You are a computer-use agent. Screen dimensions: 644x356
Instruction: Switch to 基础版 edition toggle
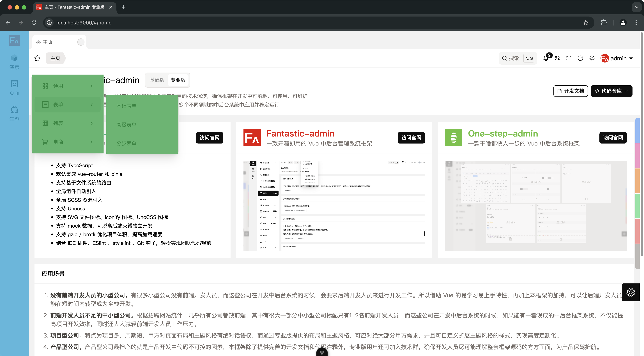click(x=157, y=80)
